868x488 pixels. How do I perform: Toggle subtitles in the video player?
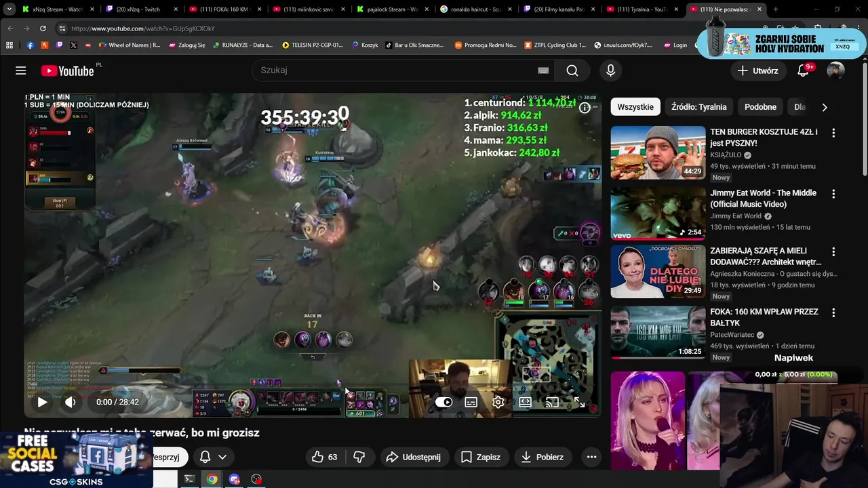coord(471,402)
